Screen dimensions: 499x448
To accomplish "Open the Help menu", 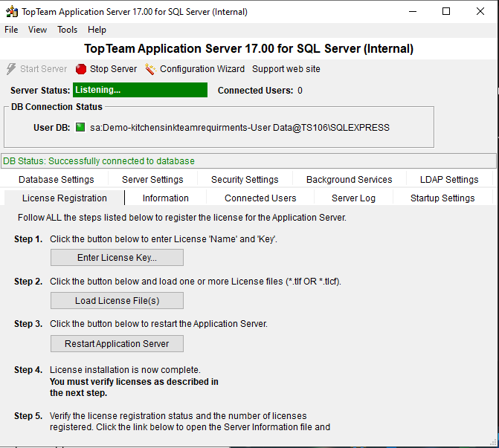I will point(97,30).
